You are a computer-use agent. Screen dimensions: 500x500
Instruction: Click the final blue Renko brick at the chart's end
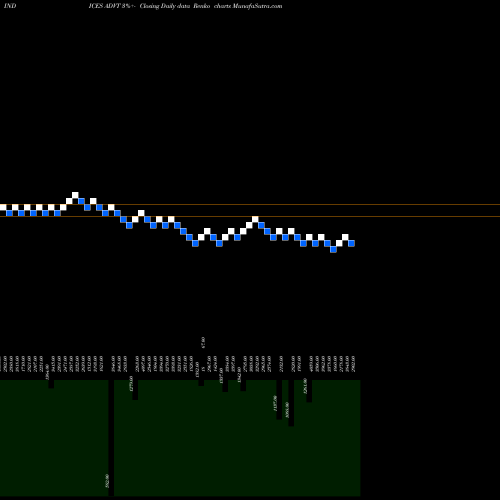click(x=351, y=243)
